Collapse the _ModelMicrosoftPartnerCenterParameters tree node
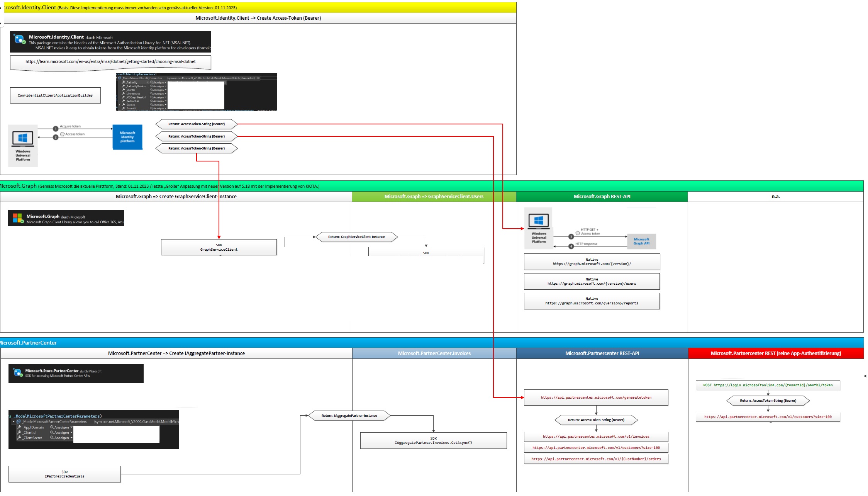Screen dimensions: 868x496 (14, 421)
